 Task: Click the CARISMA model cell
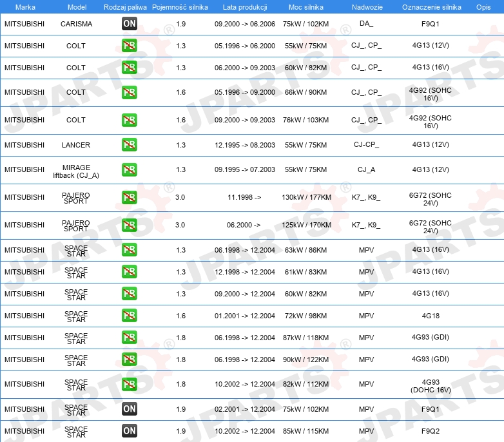pyautogui.click(x=77, y=24)
